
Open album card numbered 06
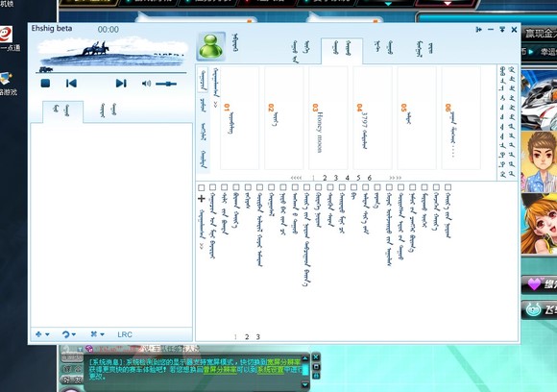(x=461, y=118)
